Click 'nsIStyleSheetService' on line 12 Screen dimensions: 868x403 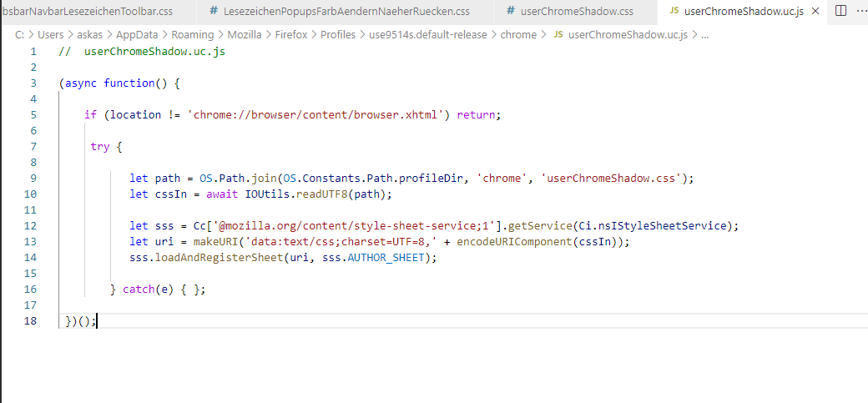662,226
